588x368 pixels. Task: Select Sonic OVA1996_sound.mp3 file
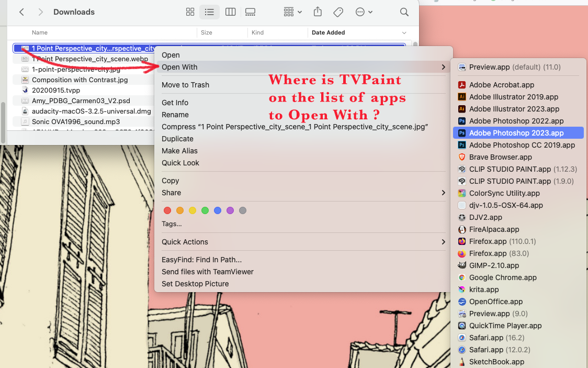(x=76, y=122)
